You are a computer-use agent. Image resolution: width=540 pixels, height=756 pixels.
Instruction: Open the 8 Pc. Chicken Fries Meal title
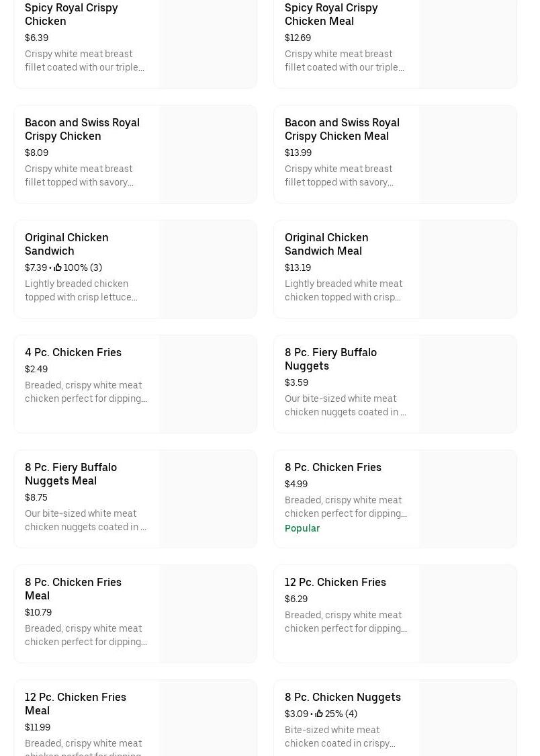pyautogui.click(x=73, y=589)
